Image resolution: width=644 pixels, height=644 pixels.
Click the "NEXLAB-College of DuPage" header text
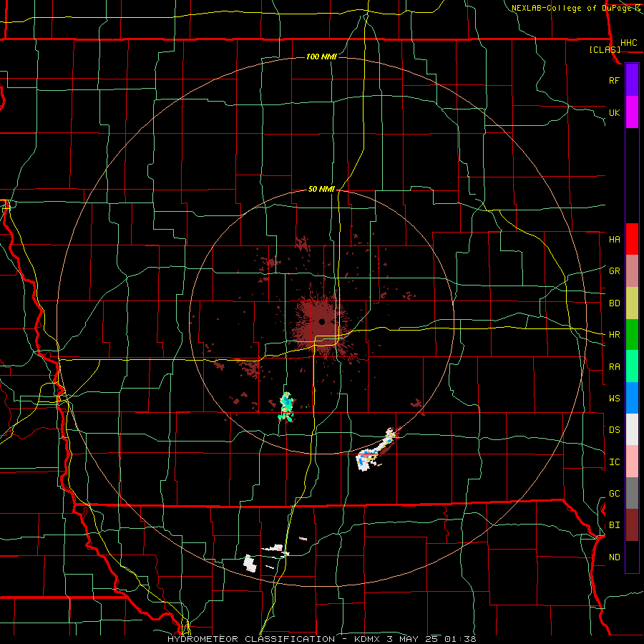coord(571,8)
